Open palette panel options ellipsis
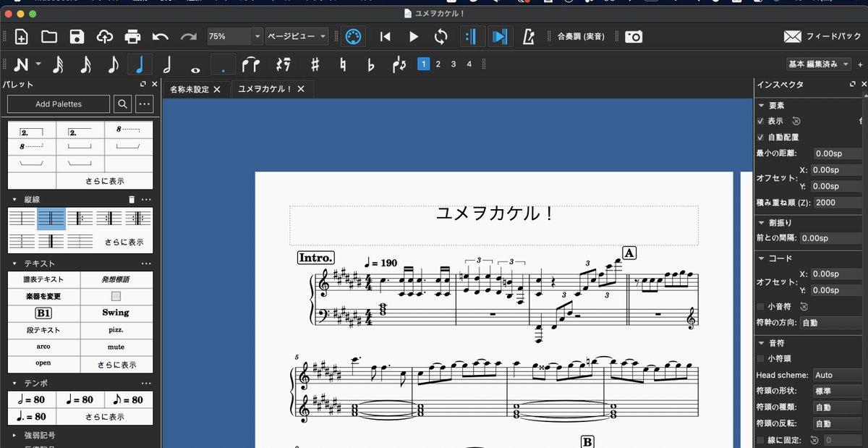Viewport: 868px width, 448px height. pos(145,104)
